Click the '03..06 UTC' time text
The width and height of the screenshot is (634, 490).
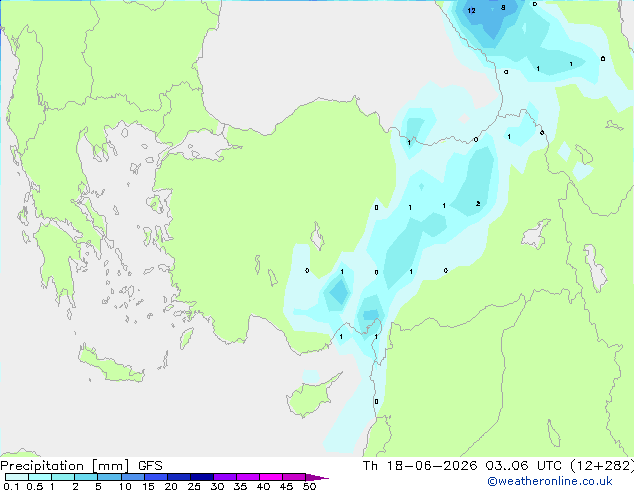tap(524, 466)
